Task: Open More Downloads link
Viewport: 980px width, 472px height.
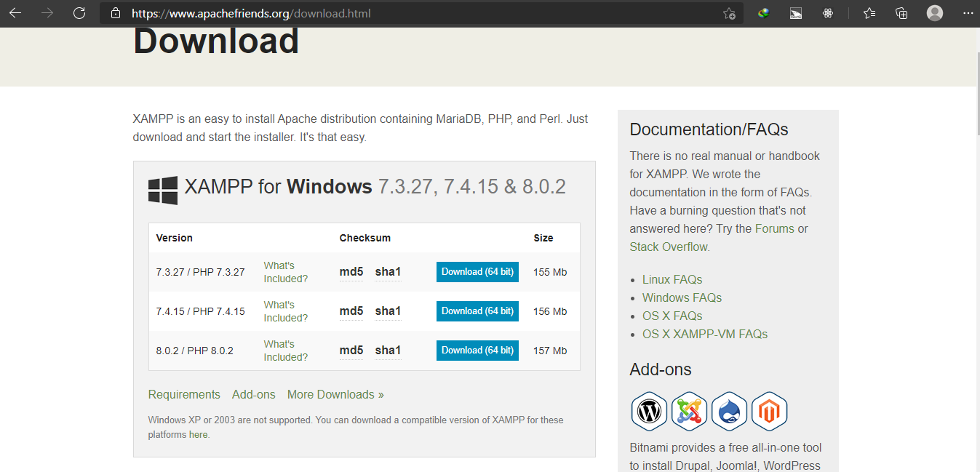Action: point(335,395)
